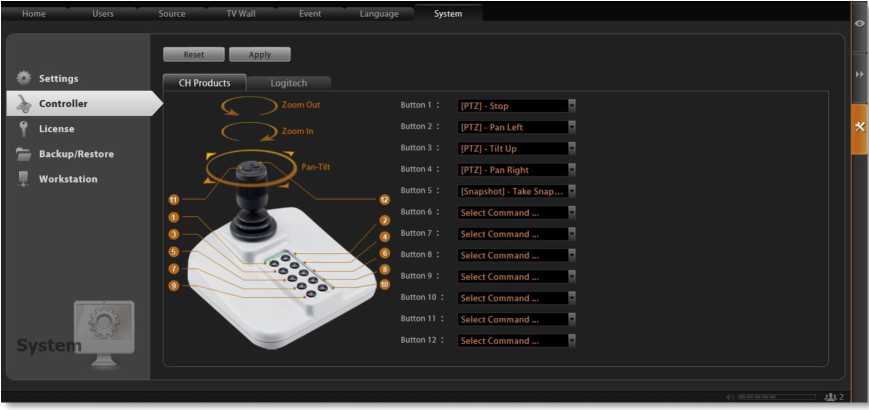Click the Controller joystick icon in sidebar
The height and width of the screenshot is (410, 869).
coord(23,103)
